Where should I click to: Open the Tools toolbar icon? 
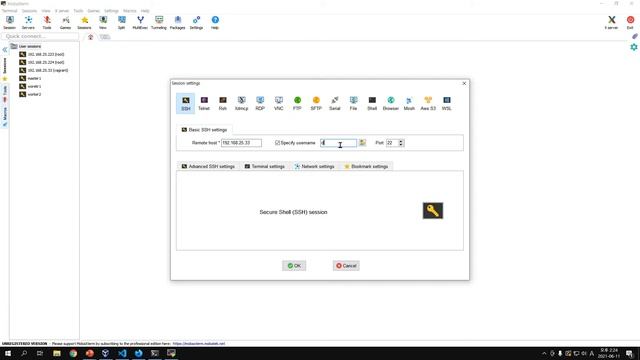click(47, 22)
